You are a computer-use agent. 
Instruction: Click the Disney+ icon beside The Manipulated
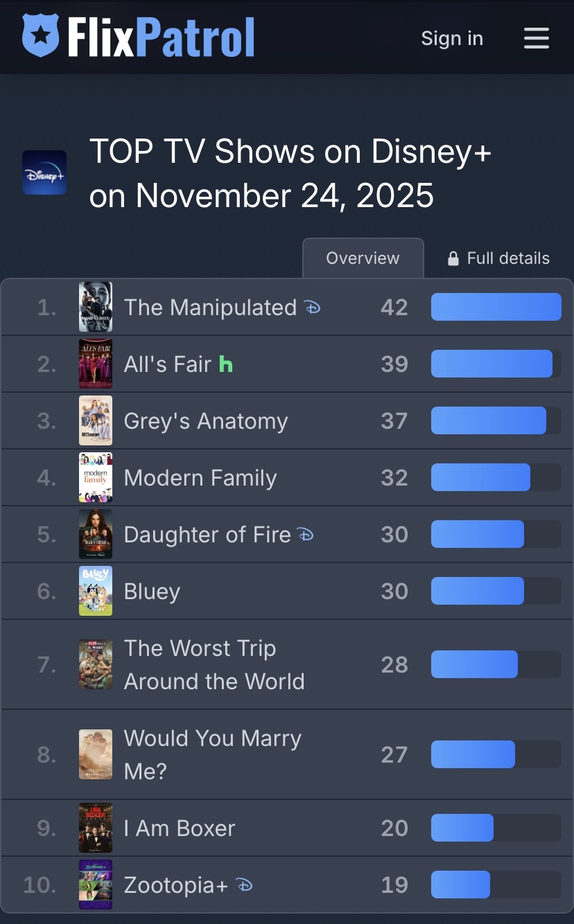click(313, 307)
